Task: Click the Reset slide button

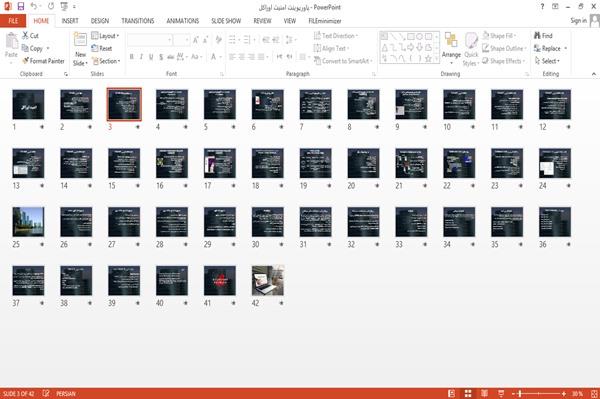Action: pos(102,48)
